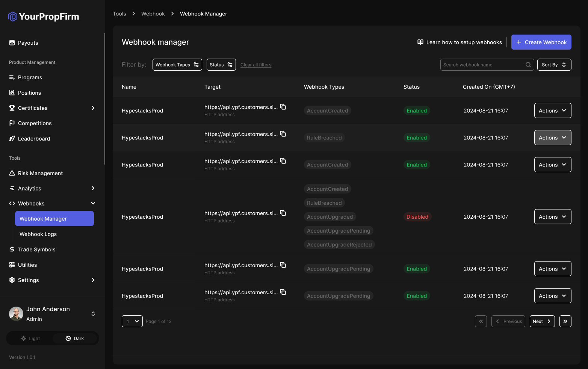Jump to the last page
588x369 pixels.
[565, 321]
